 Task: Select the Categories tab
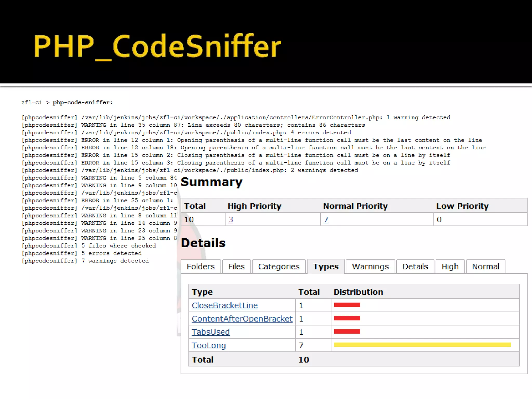279,267
